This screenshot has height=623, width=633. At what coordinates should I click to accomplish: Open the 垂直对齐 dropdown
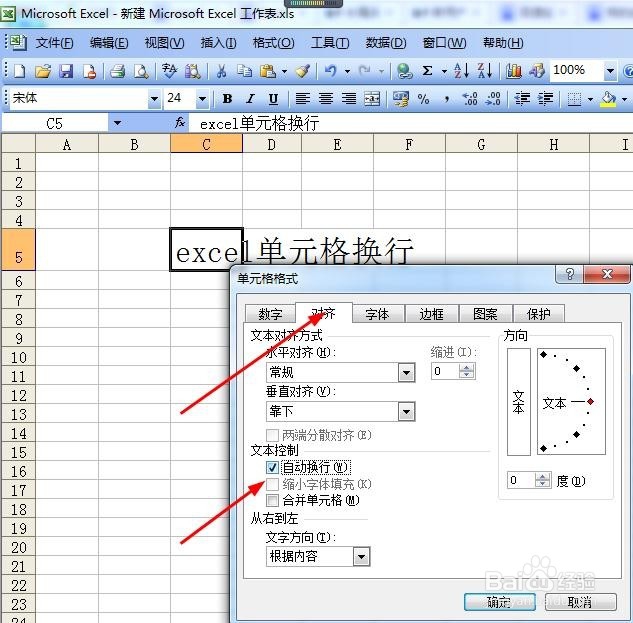tap(406, 412)
